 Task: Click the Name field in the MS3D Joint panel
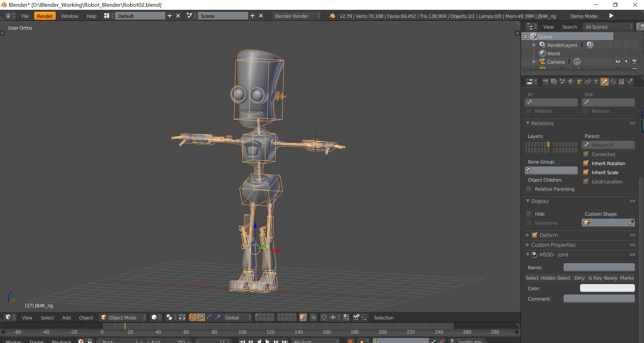[x=599, y=267]
